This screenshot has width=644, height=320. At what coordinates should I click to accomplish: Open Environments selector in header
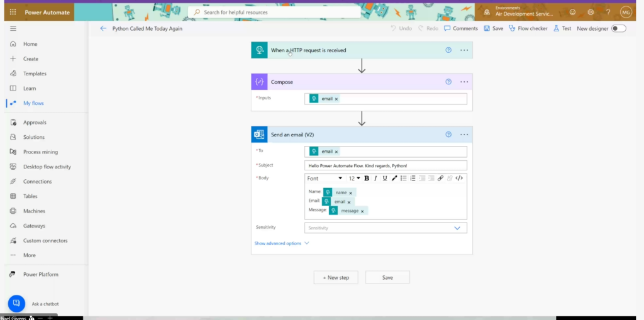518,11
